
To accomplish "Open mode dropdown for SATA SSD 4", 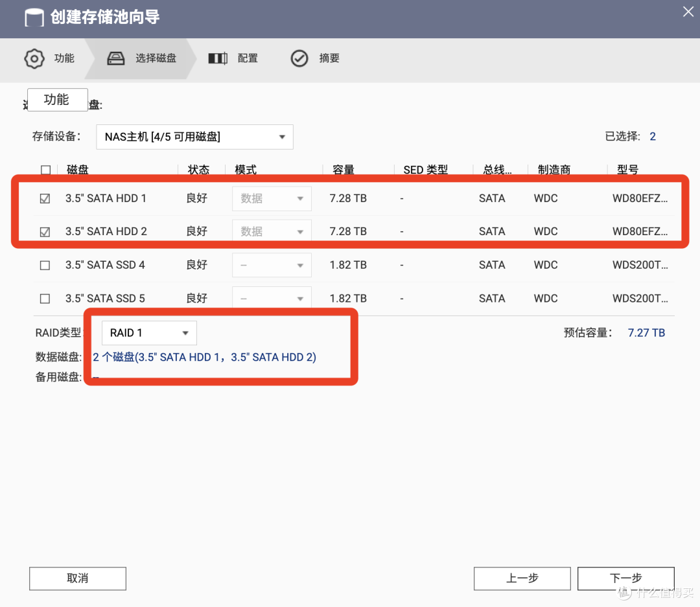I will tap(272, 265).
